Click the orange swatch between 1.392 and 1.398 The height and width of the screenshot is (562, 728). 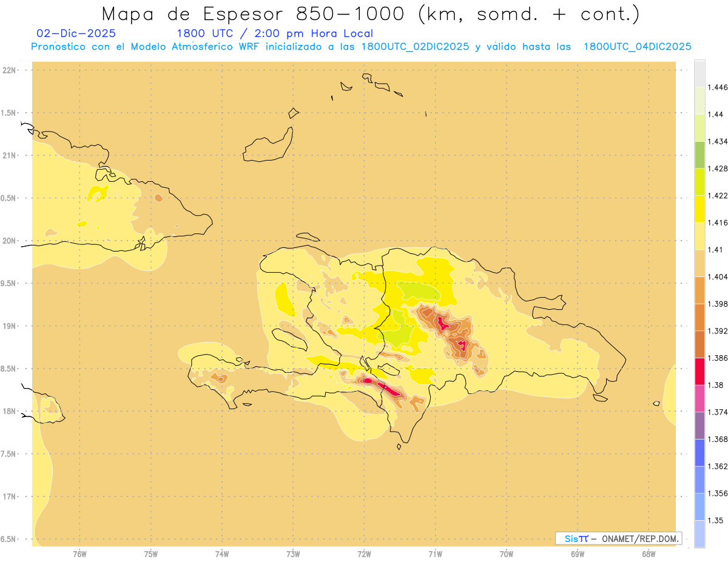coord(699,318)
